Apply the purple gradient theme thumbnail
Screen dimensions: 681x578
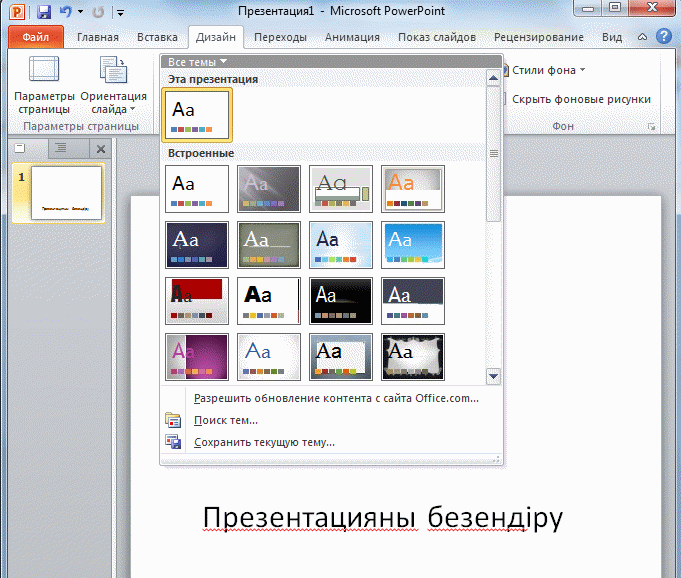(x=197, y=357)
